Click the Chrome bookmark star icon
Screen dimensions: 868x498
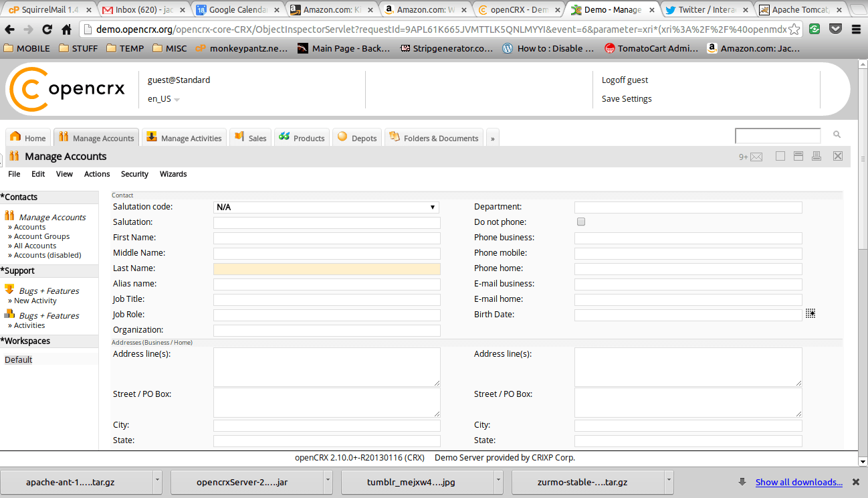794,29
